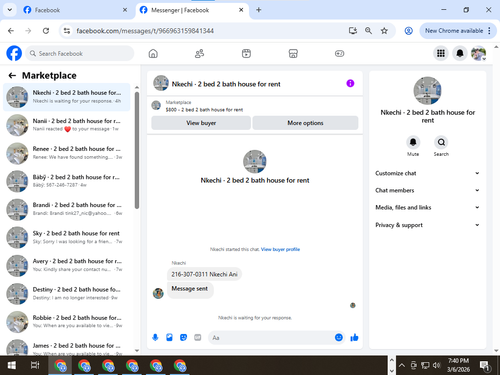The width and height of the screenshot is (500, 375).
Task: Open site information icon in address bar
Action: pos(67,31)
